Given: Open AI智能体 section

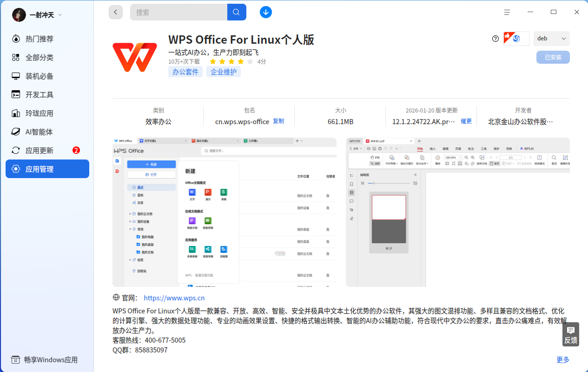Looking at the screenshot, I should coord(47,132).
